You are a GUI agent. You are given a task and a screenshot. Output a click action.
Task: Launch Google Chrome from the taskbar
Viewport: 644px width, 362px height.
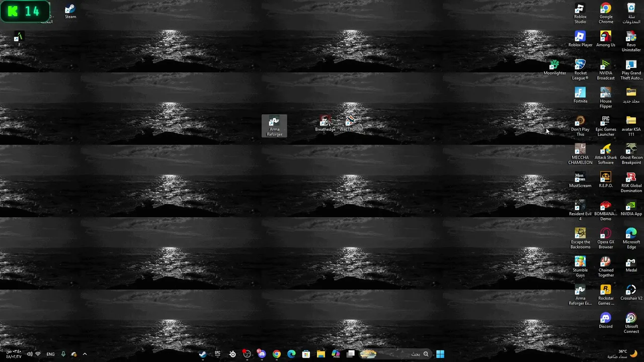[x=277, y=354]
